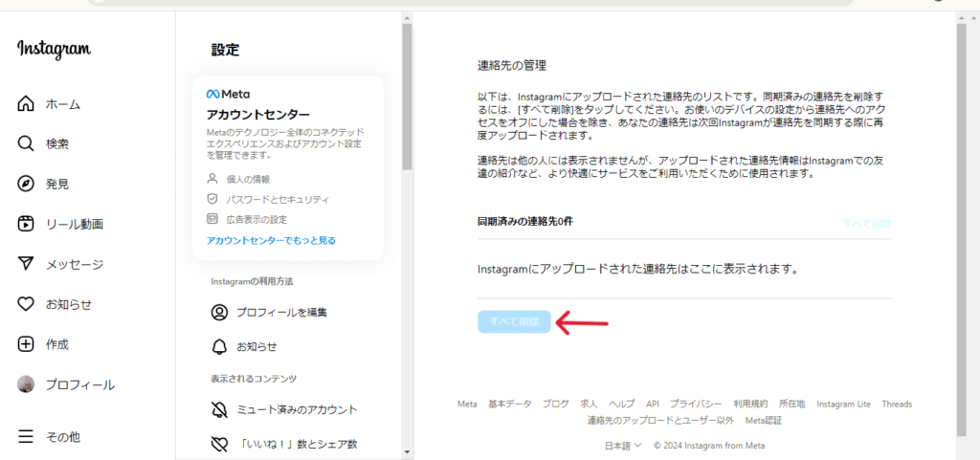Image resolution: width=980 pixels, height=460 pixels.
Task: Open the Meta footer link
Action: (467, 404)
